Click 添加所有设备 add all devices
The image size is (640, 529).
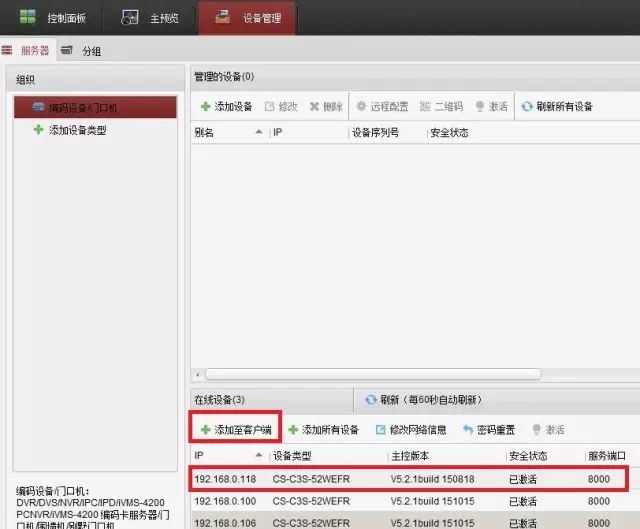tap(324, 429)
